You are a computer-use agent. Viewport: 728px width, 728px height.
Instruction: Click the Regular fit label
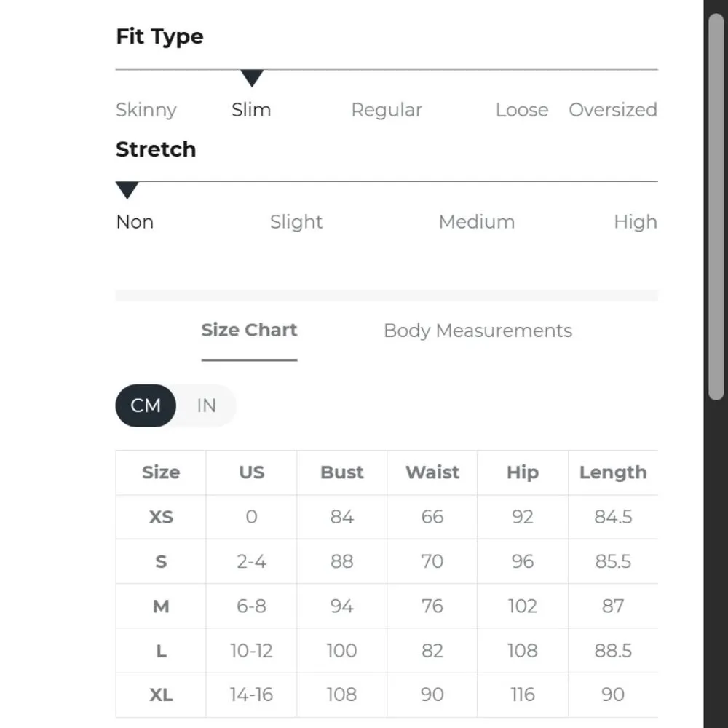[x=386, y=110]
